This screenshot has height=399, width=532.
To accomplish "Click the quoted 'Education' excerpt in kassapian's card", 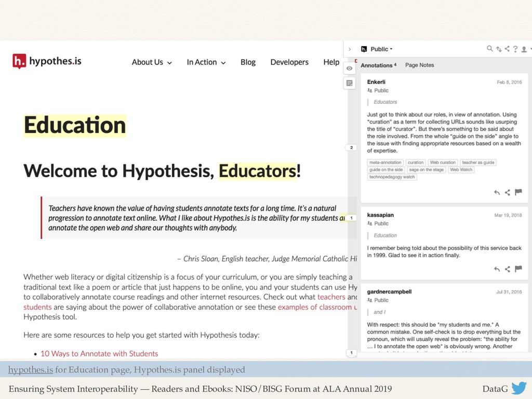I will coord(385,235).
